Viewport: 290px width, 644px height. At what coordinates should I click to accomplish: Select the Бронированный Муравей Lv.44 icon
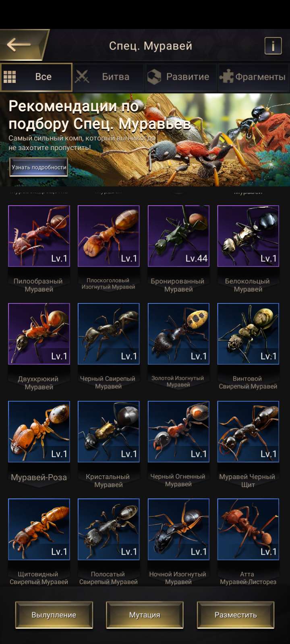(x=178, y=236)
